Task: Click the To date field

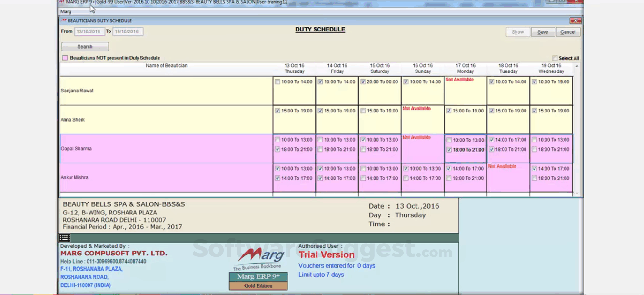Action: tap(128, 31)
